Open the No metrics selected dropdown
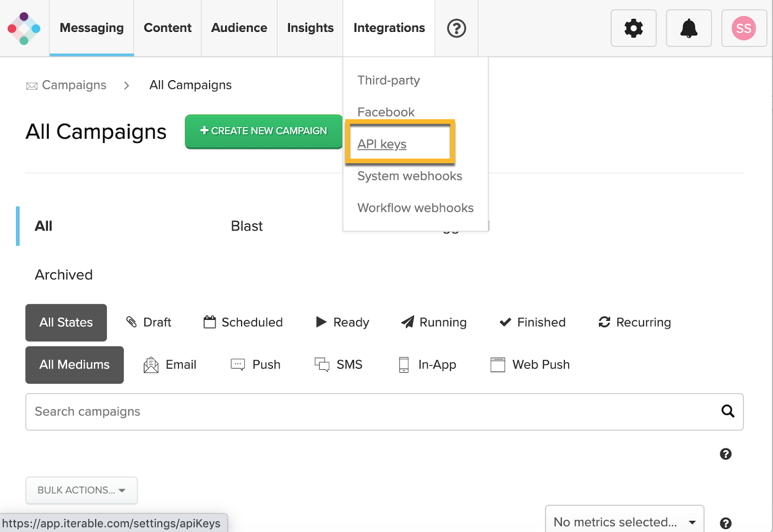 tap(624, 522)
